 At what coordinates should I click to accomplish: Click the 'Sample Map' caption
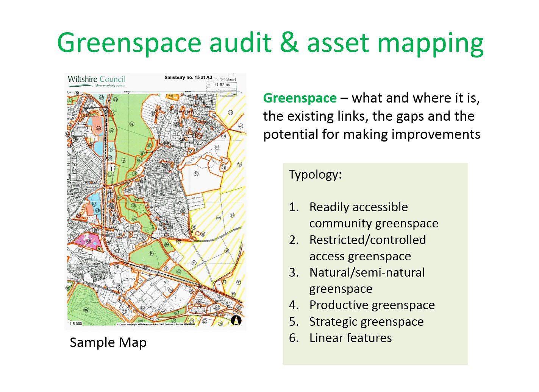(108, 342)
